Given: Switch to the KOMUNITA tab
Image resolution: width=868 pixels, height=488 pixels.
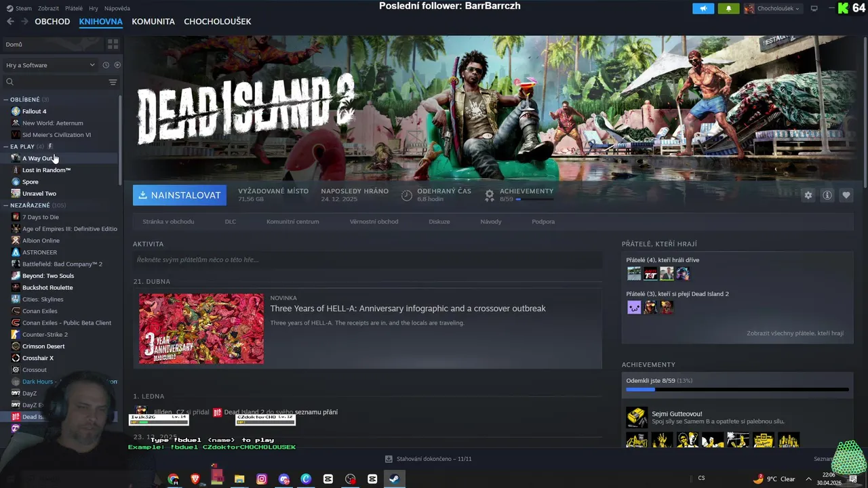Looking at the screenshot, I should pyautogui.click(x=153, y=22).
